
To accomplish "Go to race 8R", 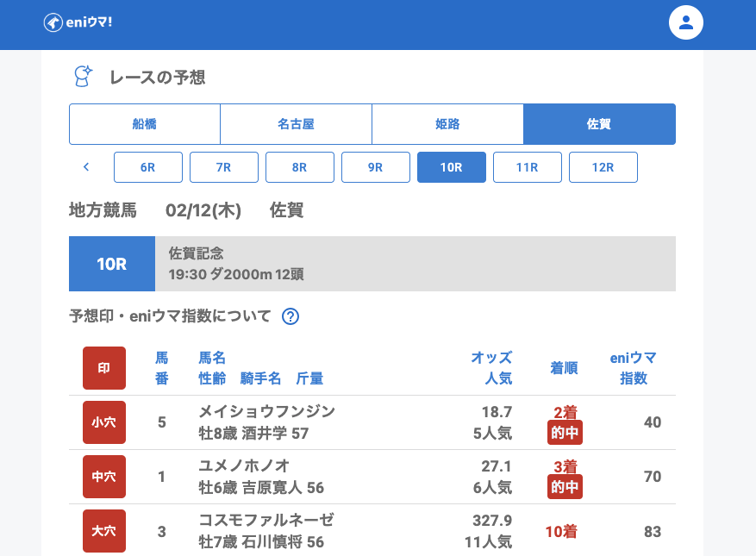I will click(300, 167).
